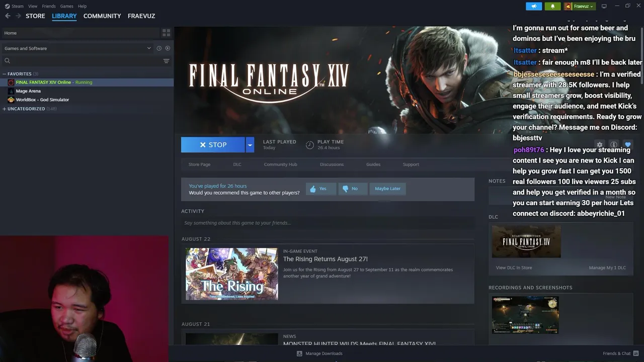Open The Rising Returns August 27 headline

click(326, 259)
